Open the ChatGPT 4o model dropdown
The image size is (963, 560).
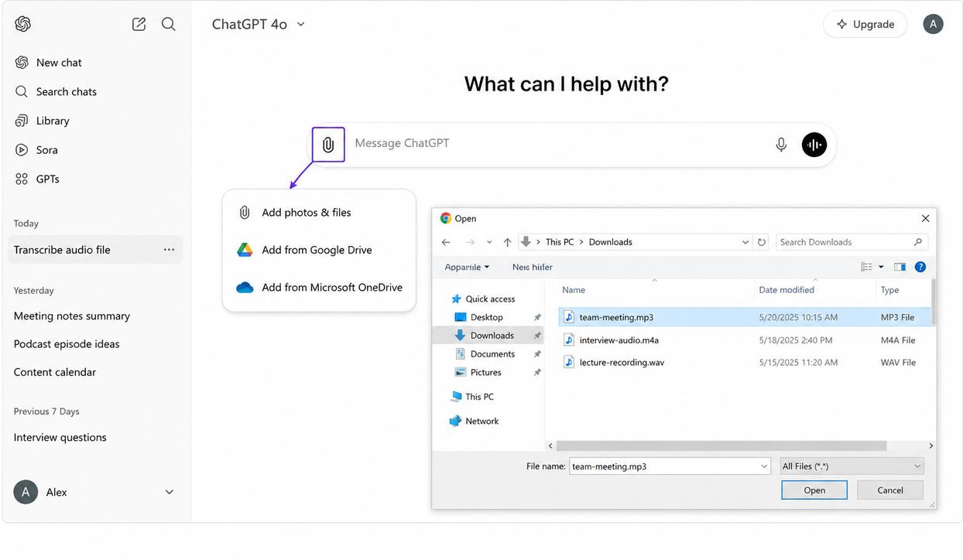[x=259, y=24]
